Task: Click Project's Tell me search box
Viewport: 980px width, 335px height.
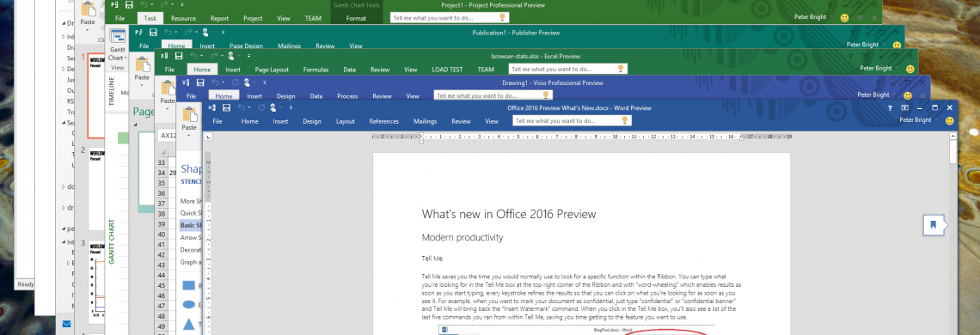Action: click(450, 18)
